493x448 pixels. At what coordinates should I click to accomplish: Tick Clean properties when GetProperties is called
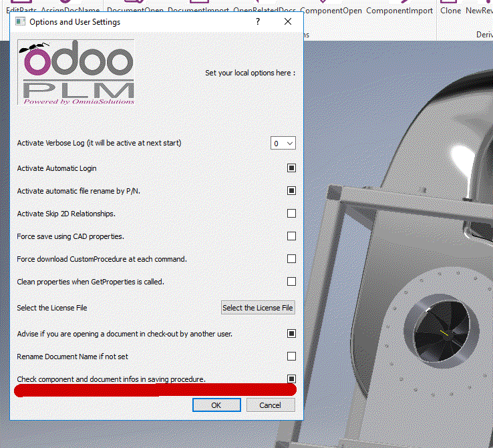click(x=291, y=282)
